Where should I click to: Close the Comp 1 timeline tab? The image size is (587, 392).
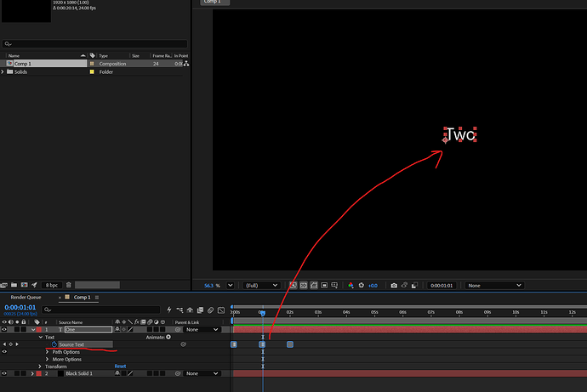[60, 298]
